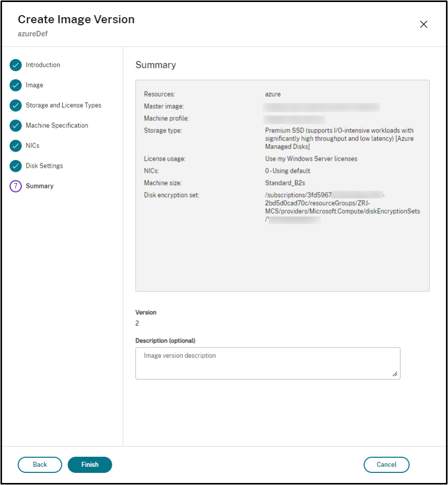Image resolution: width=448 pixels, height=485 pixels.
Task: Click 'Use my Windows Server licenses' value
Action: pos(311,159)
